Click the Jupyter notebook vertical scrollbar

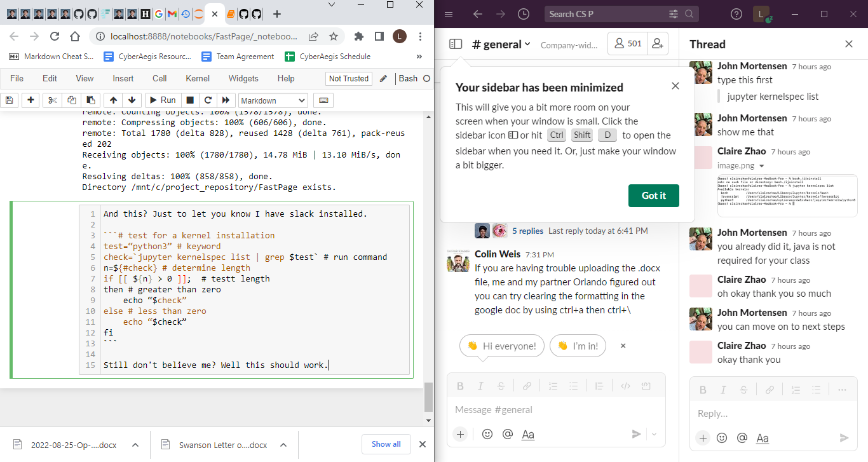(428, 397)
